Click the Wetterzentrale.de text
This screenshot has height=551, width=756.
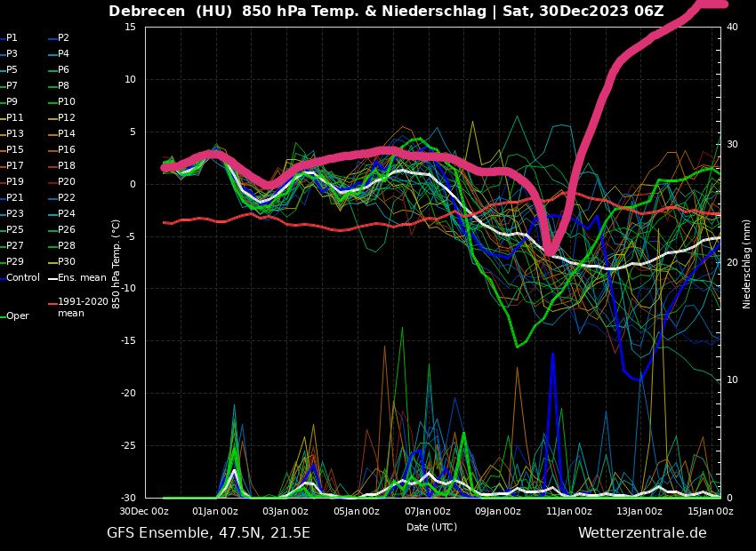point(642,533)
